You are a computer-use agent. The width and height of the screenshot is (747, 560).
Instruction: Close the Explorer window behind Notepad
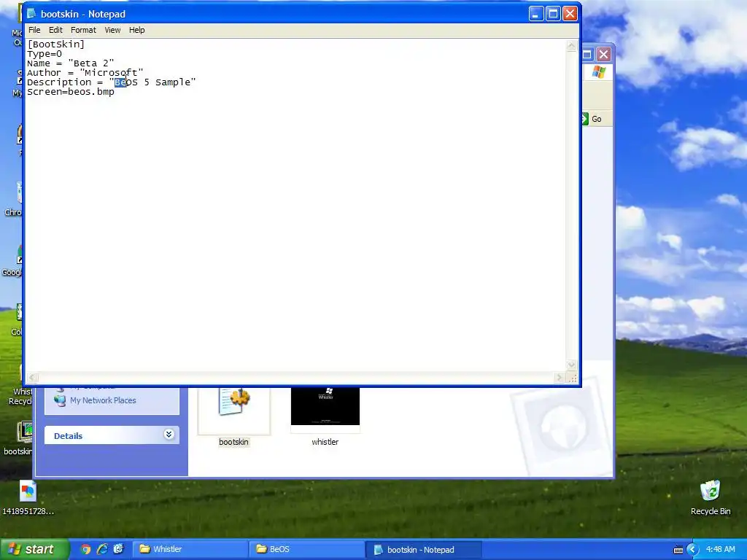603,54
